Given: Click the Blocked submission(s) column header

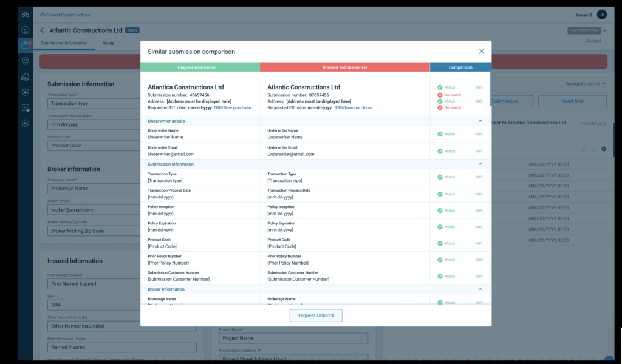Looking at the screenshot, I should click(345, 67).
